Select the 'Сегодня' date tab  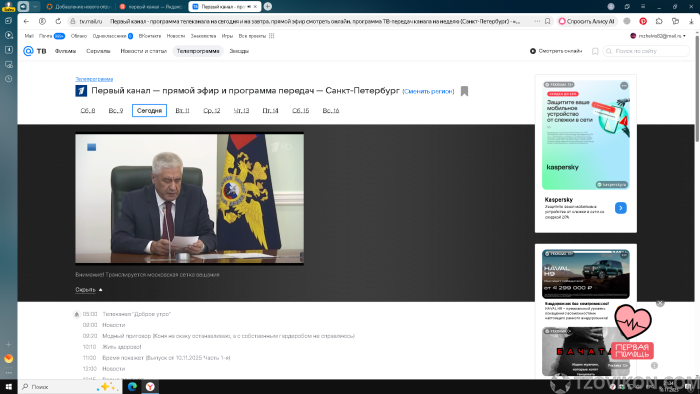[149, 110]
